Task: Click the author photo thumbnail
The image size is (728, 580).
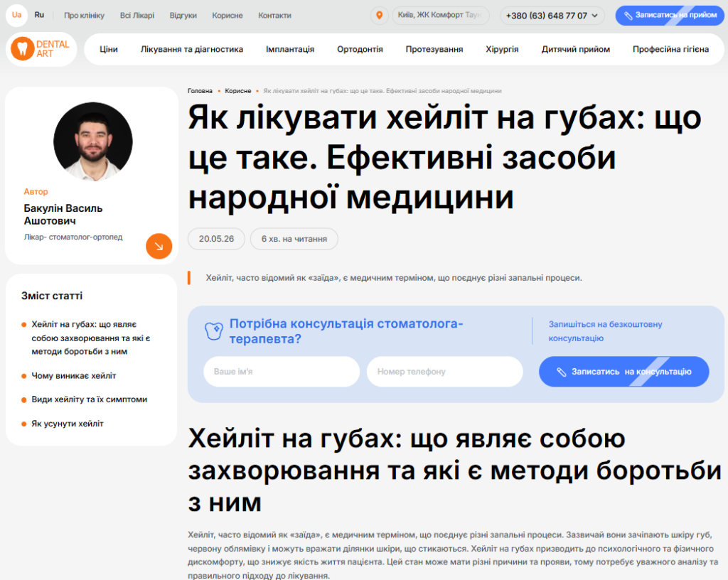Action: (x=93, y=141)
